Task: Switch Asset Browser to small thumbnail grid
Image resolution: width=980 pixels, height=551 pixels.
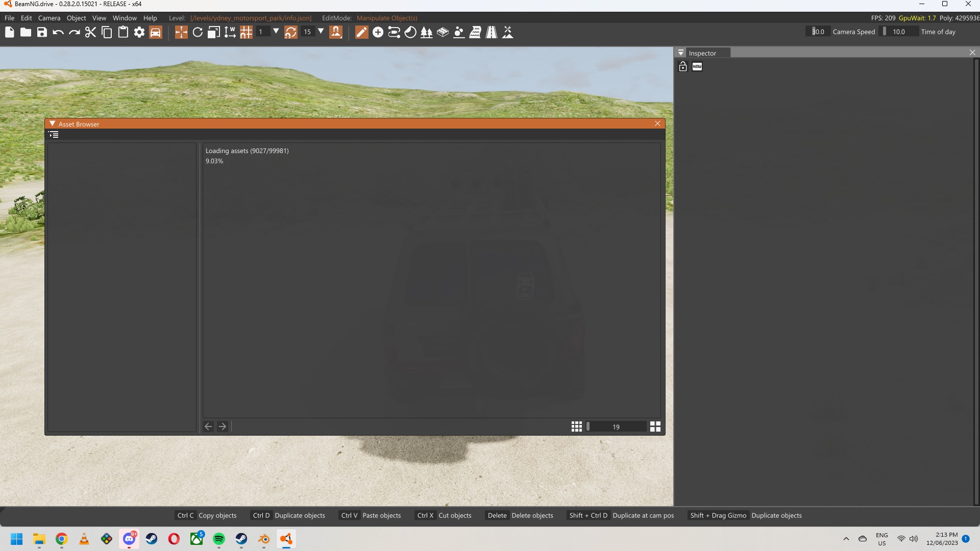Action: [577, 427]
